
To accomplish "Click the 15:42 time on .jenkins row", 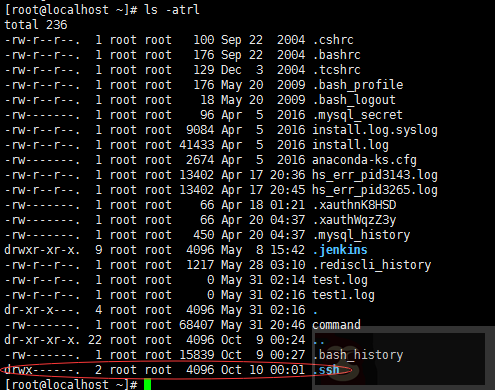I will pos(287,250).
